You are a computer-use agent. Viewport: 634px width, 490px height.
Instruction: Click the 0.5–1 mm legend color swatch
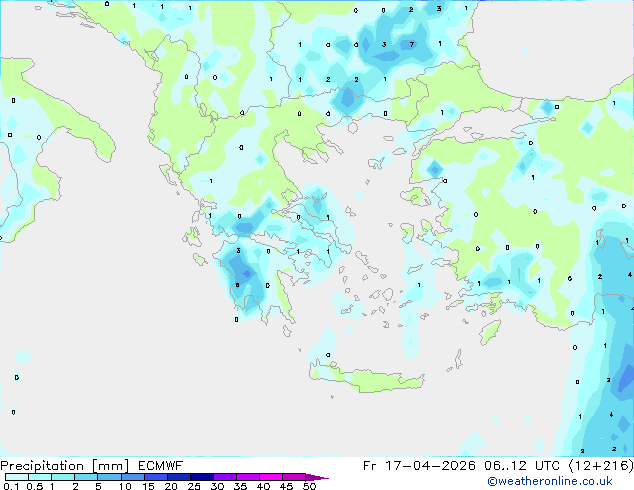[x=40, y=477]
